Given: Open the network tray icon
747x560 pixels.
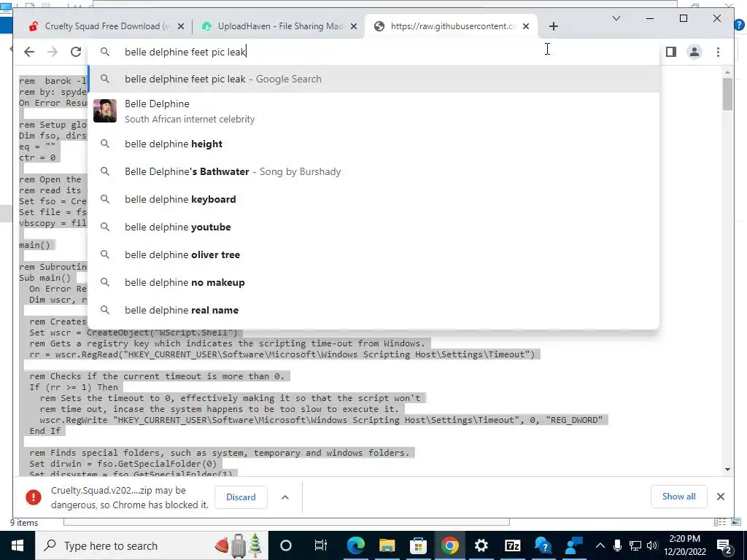Looking at the screenshot, I should pos(635,545).
